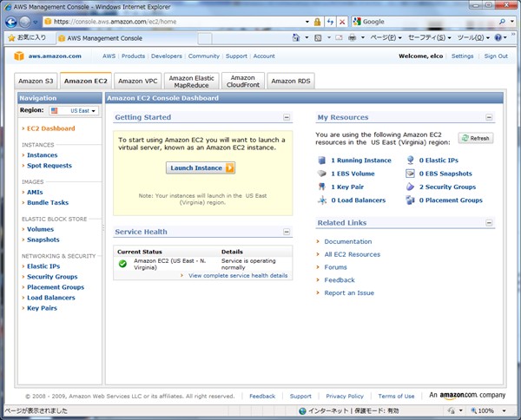Open the zoom level 100% dropdown
The width and height of the screenshot is (521, 420).
(x=504, y=411)
